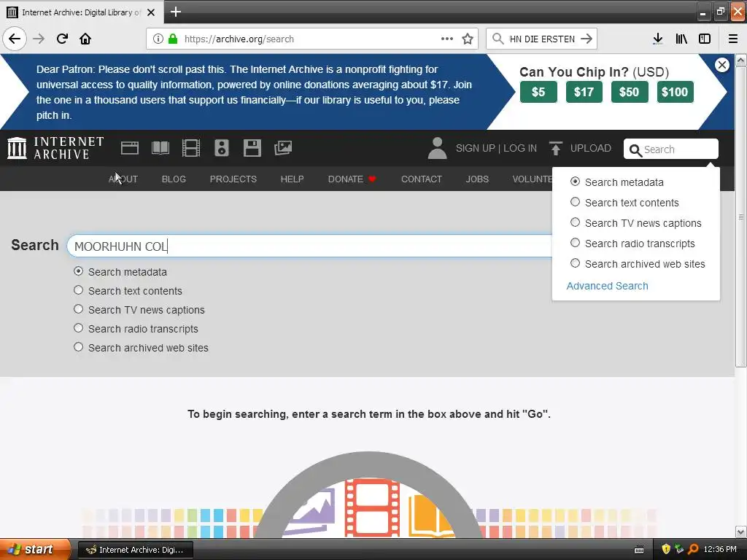
Task: Open the CONTACT menu item
Action: (421, 179)
